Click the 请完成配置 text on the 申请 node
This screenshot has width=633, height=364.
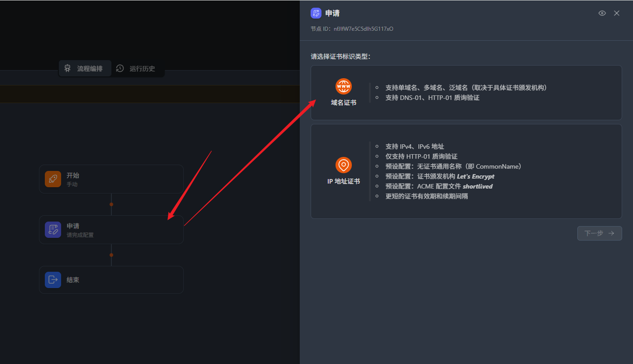click(x=80, y=235)
